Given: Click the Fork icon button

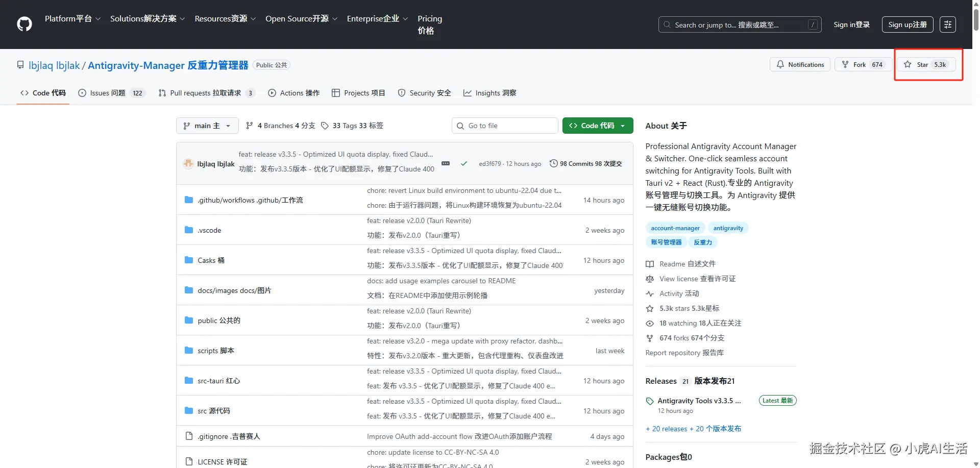Looking at the screenshot, I should (845, 64).
